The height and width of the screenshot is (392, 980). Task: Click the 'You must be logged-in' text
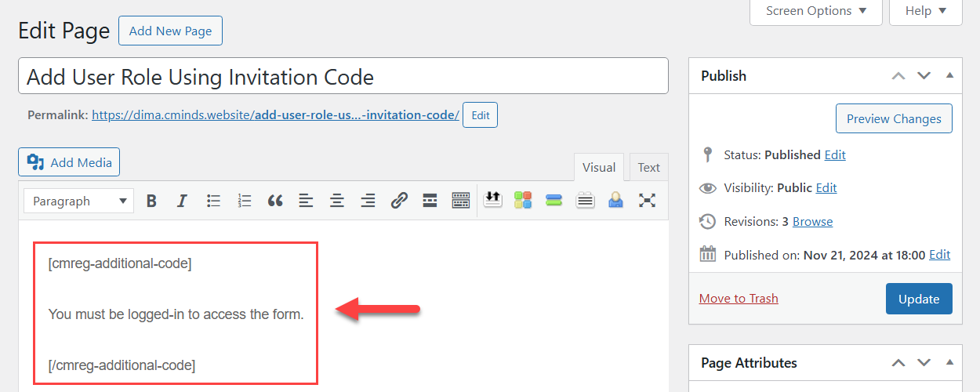coord(176,314)
